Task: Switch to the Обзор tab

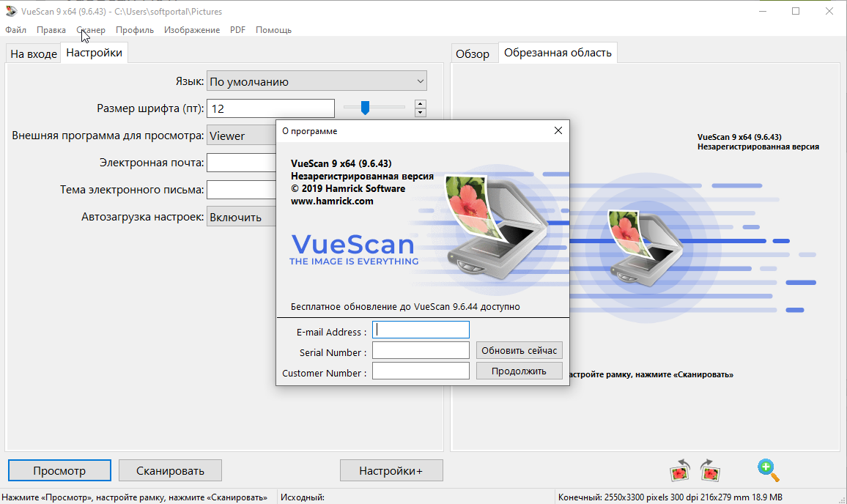Action: click(x=473, y=53)
